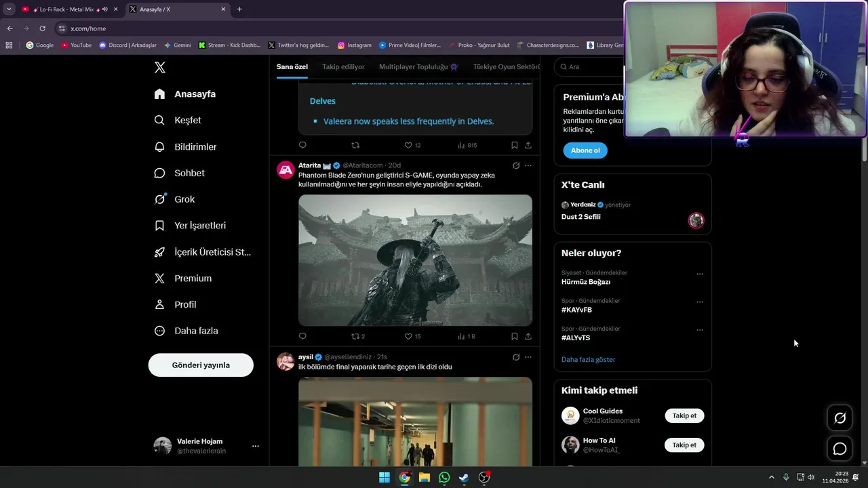This screenshot has width=868, height=488.
Task: Open floating Grok button at bottom right
Action: (x=840, y=418)
